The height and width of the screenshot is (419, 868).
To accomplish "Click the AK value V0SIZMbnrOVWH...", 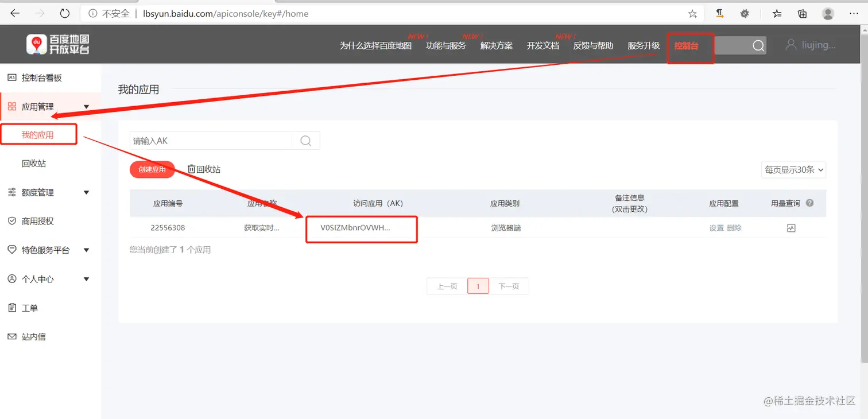I will coord(355,228).
